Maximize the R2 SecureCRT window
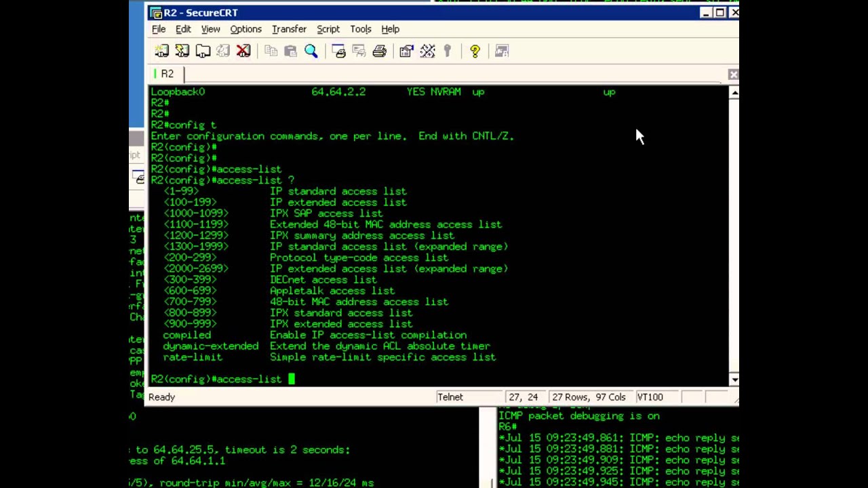Viewport: 868px width, 488px height. coord(720,13)
